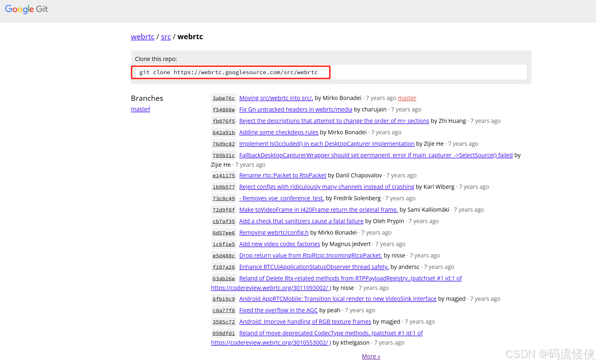Open commit hash 3abe76c
The image size is (596, 364).
224,98
